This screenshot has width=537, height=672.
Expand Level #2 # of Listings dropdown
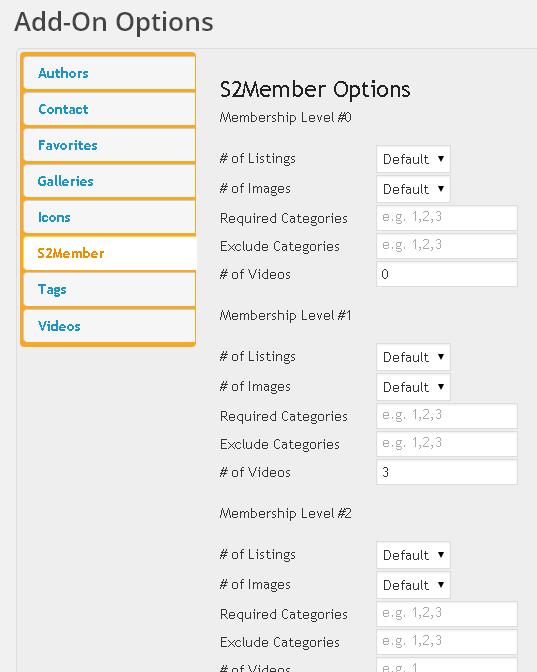pyautogui.click(x=413, y=555)
